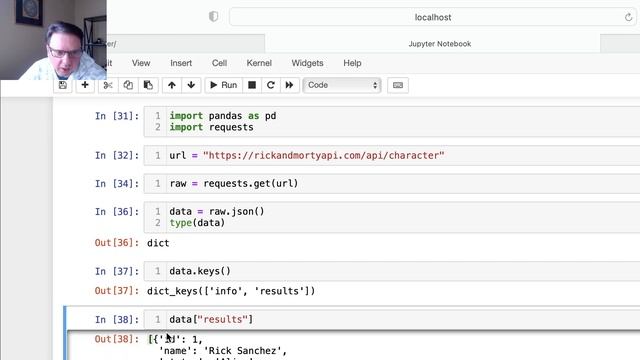Restart kernel and run all cells icon

point(289,85)
